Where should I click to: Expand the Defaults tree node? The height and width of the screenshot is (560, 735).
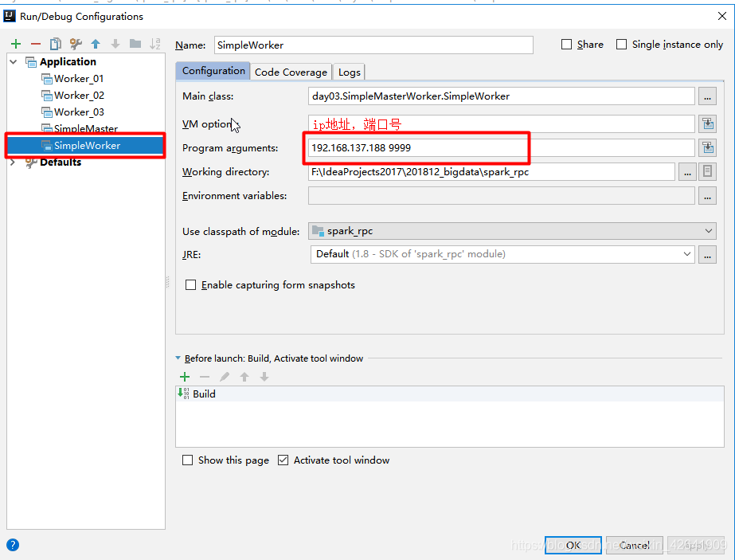[x=13, y=163]
